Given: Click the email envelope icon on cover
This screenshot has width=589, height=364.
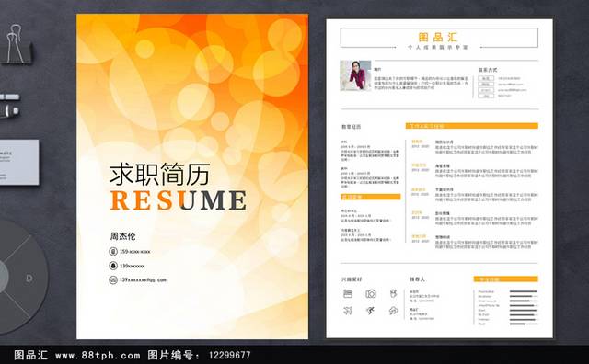Looking at the screenshot, I should click(x=113, y=280).
